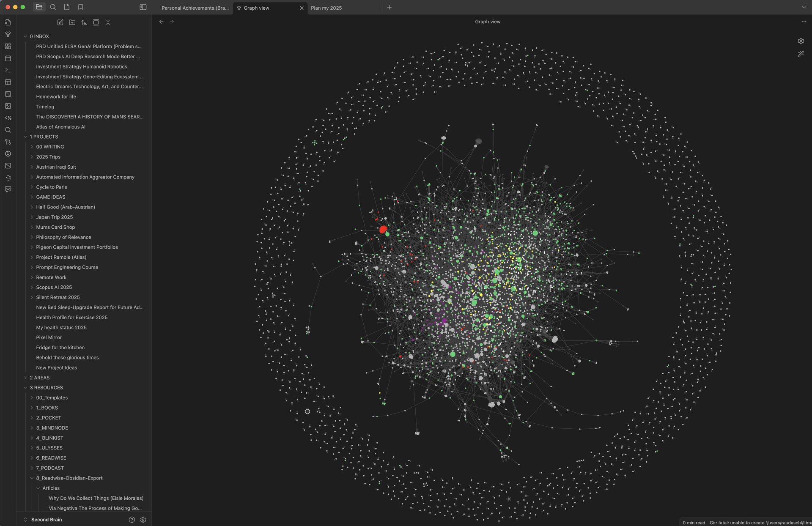
Task: Click the large red graph node
Action: coord(383,229)
